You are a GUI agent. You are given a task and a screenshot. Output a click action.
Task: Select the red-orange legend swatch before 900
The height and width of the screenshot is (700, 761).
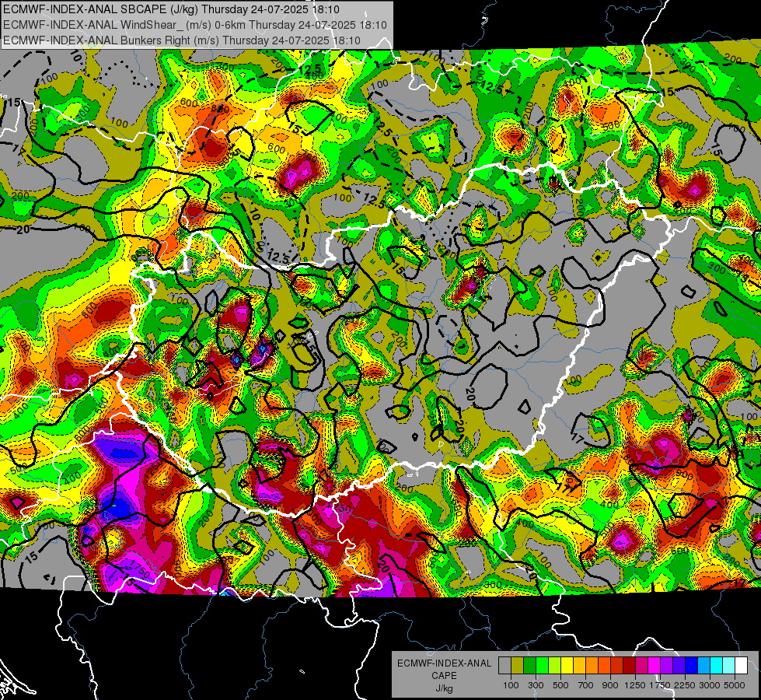point(604,665)
